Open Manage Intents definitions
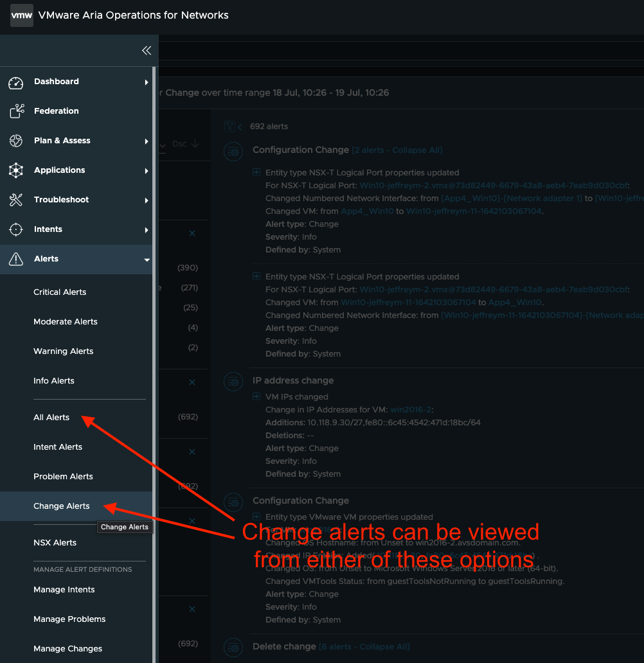This screenshot has width=644, height=663. [64, 590]
